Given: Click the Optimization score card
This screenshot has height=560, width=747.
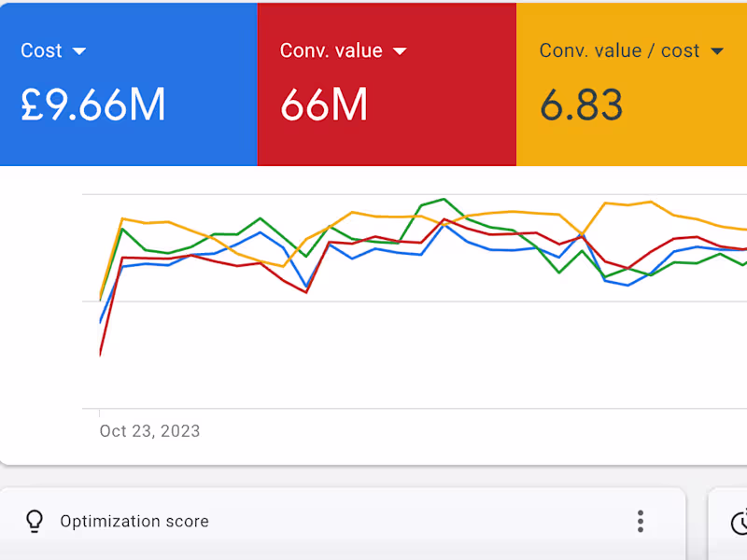Looking at the screenshot, I should [373, 521].
